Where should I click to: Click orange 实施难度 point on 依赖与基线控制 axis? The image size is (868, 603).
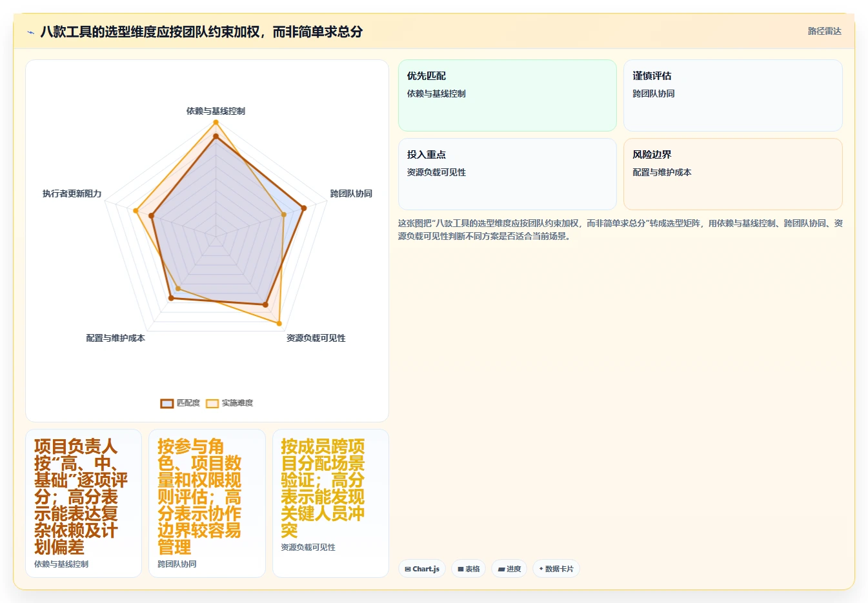(216, 122)
